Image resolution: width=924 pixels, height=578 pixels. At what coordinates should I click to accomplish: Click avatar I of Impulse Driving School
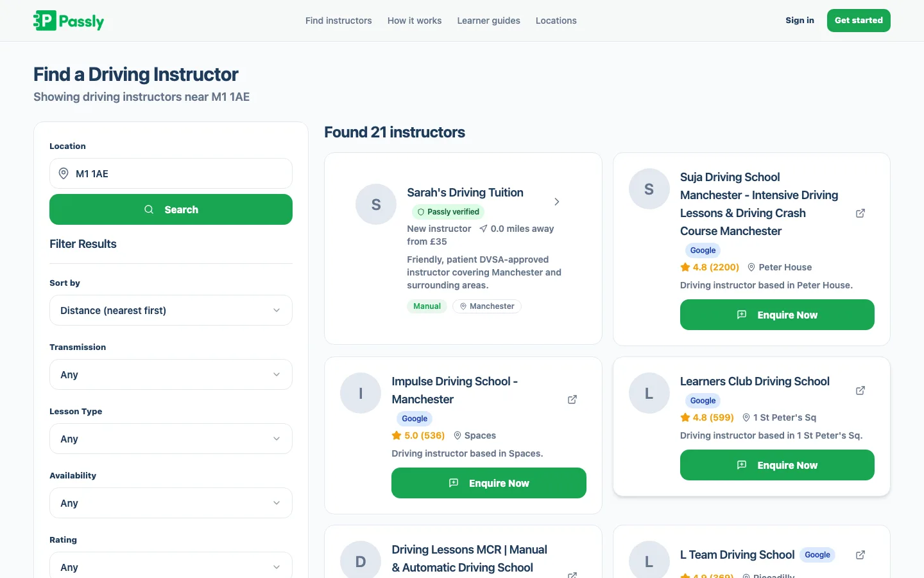pos(361,393)
